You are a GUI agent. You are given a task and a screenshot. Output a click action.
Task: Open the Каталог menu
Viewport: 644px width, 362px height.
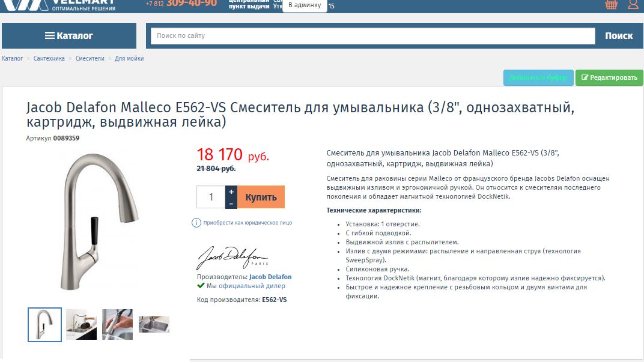pos(69,35)
